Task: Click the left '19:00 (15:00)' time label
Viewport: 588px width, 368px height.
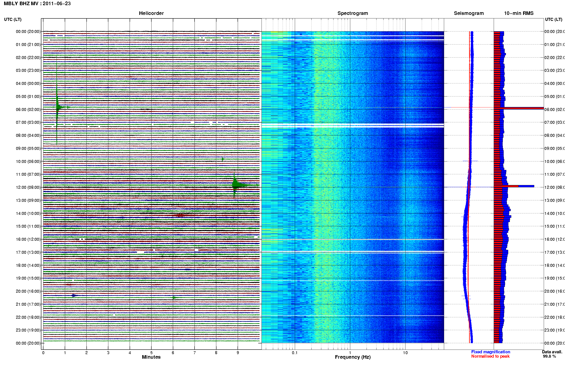Action: click(28, 278)
